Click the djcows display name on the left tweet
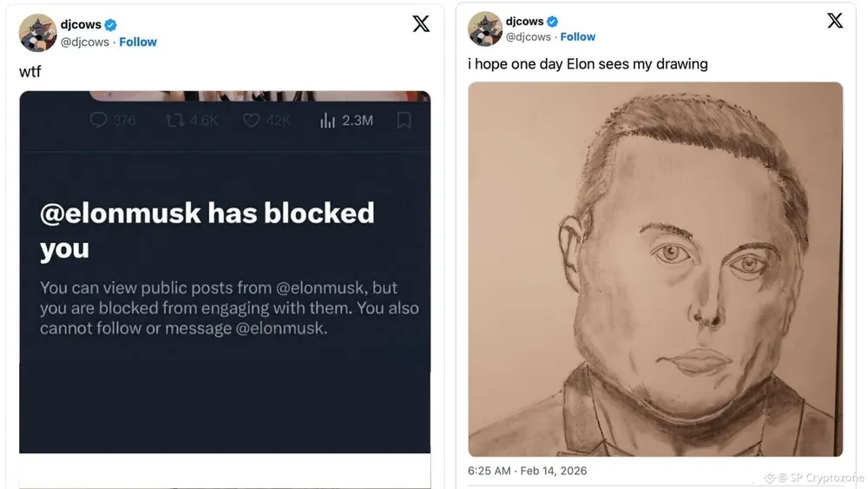 coord(81,25)
